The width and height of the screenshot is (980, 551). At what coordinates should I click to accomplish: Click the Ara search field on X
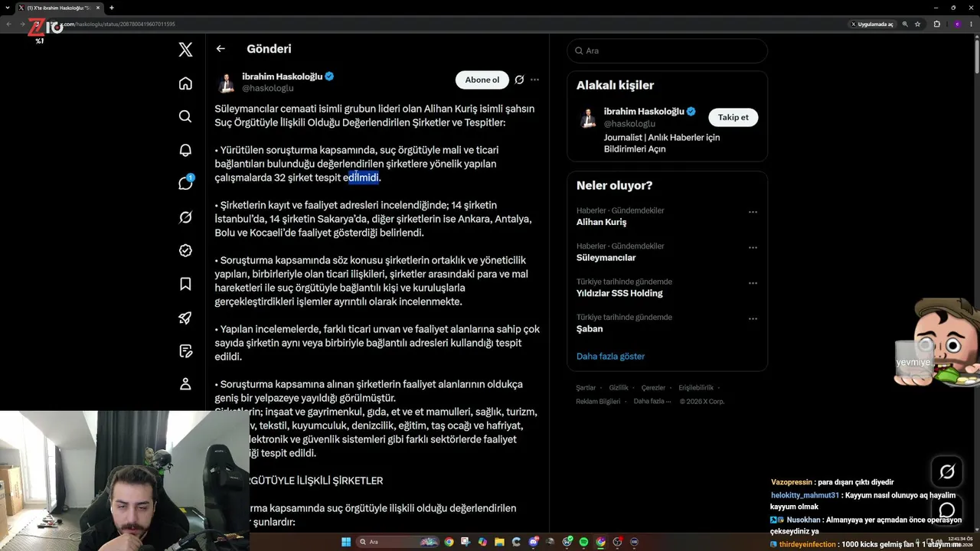[x=668, y=51]
